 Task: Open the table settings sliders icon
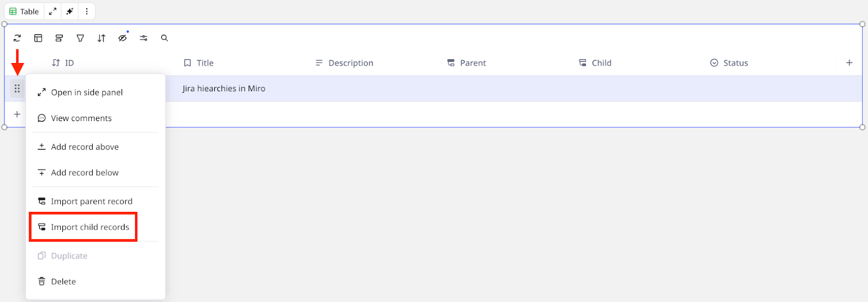pyautogui.click(x=143, y=38)
